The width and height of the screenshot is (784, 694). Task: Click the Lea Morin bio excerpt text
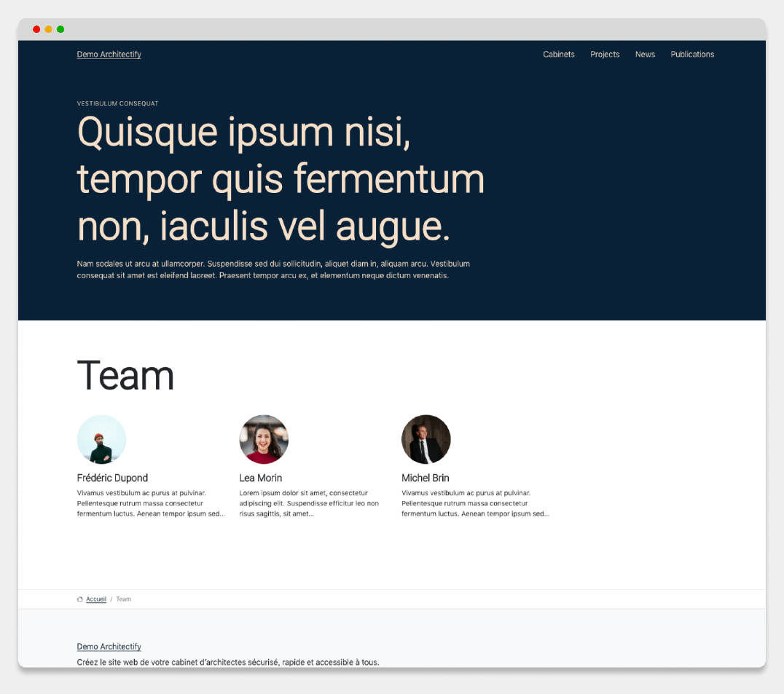point(309,503)
